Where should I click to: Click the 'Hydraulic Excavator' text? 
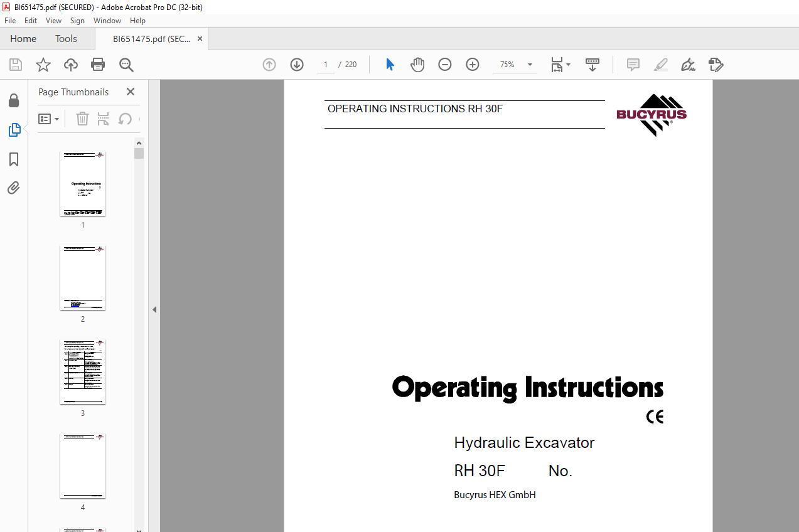coord(524,443)
